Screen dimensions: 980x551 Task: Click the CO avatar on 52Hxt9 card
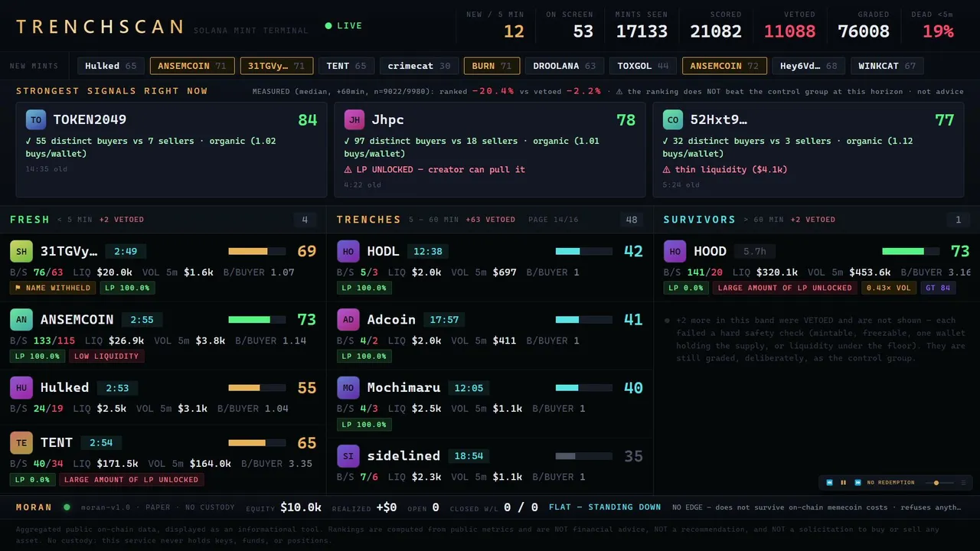pos(672,120)
